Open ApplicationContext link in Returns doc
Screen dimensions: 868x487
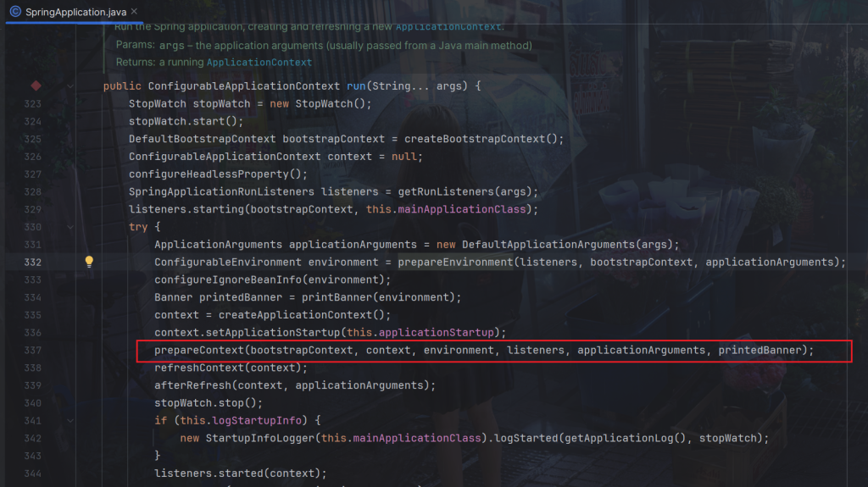pos(259,62)
